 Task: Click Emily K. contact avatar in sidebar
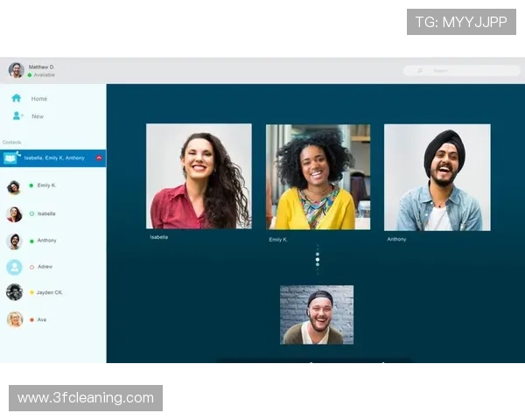tap(14, 186)
